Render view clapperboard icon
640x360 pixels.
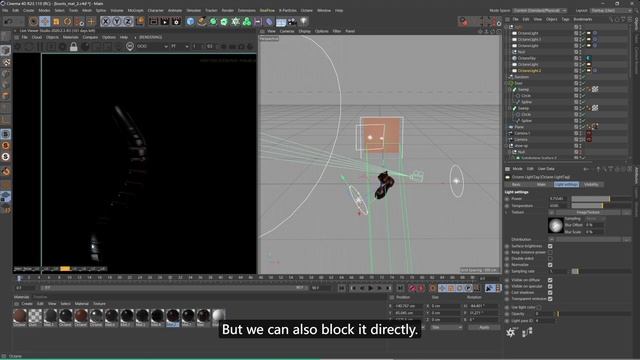click(153, 21)
